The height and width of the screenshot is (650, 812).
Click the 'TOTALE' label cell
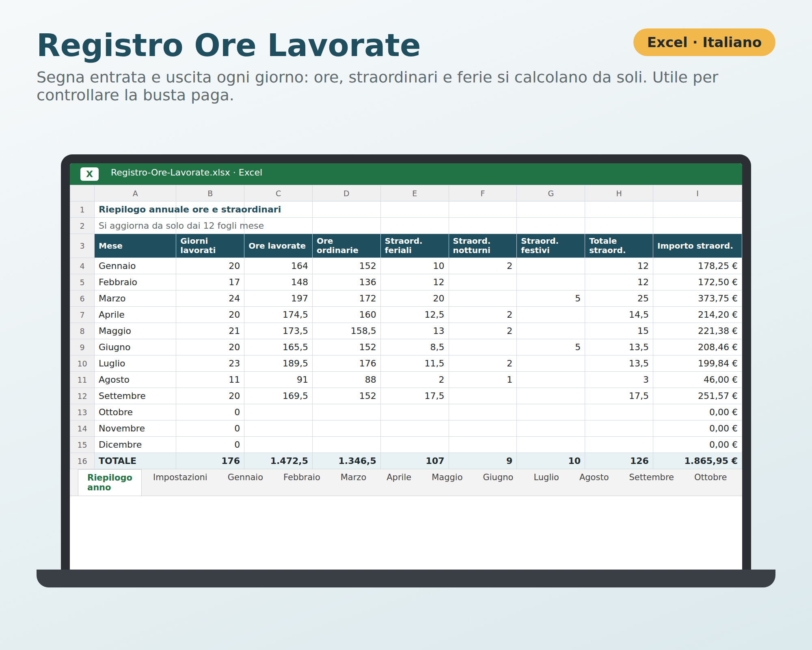135,461
